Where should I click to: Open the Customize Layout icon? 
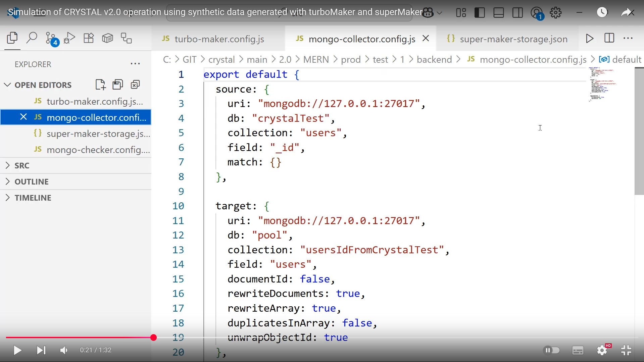(x=461, y=13)
